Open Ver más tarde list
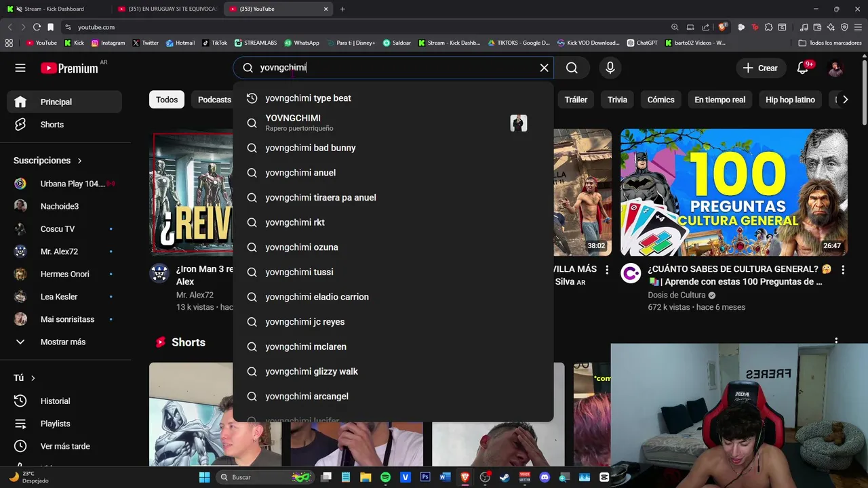 [x=64, y=446]
